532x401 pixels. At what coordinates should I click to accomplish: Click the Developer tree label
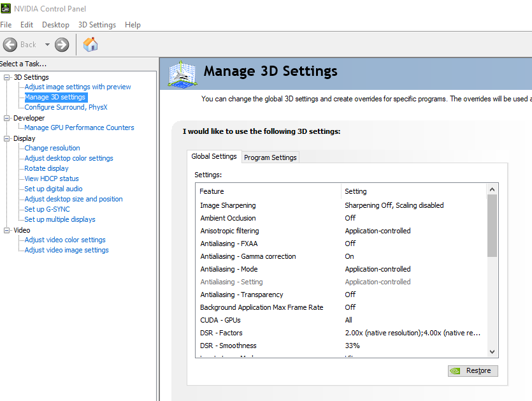29,118
